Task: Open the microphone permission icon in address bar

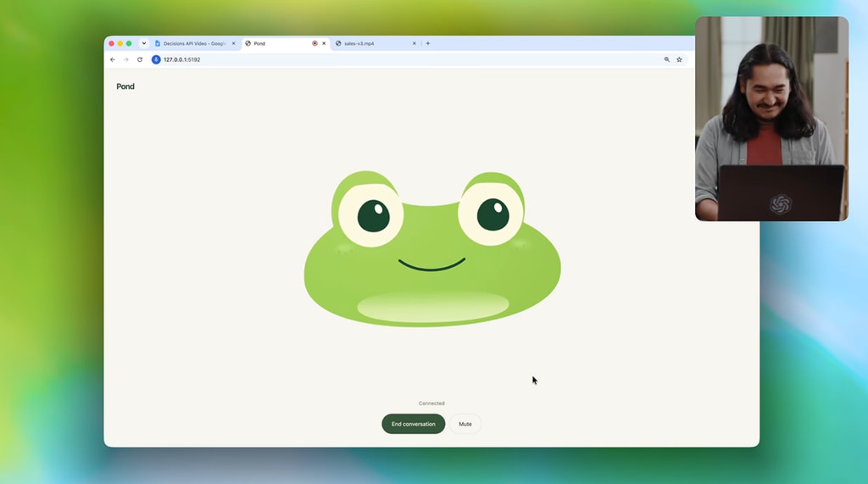Action: tap(156, 60)
